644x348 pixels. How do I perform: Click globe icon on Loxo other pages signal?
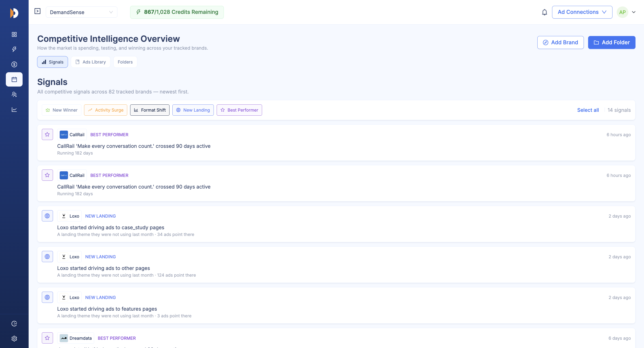47,257
